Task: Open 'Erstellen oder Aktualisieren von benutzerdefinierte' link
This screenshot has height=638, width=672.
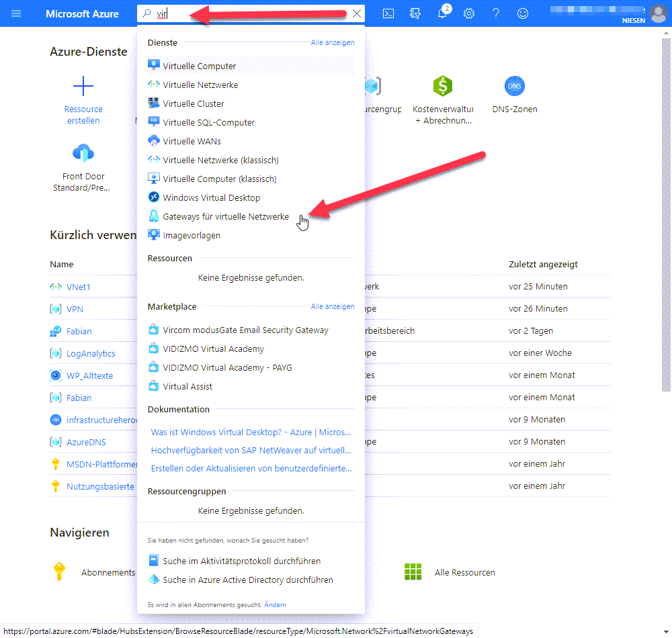Action: tap(251, 469)
